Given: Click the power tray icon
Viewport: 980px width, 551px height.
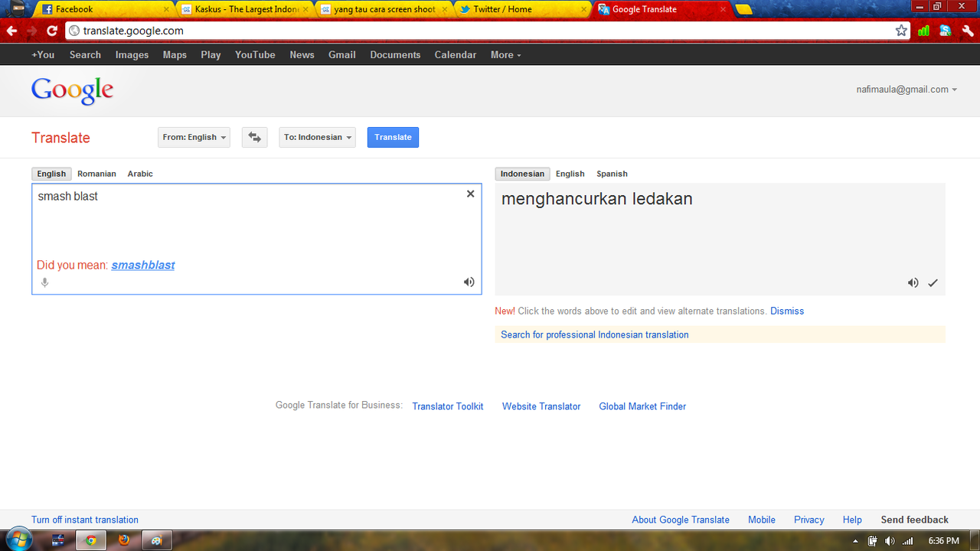Looking at the screenshot, I should (873, 541).
